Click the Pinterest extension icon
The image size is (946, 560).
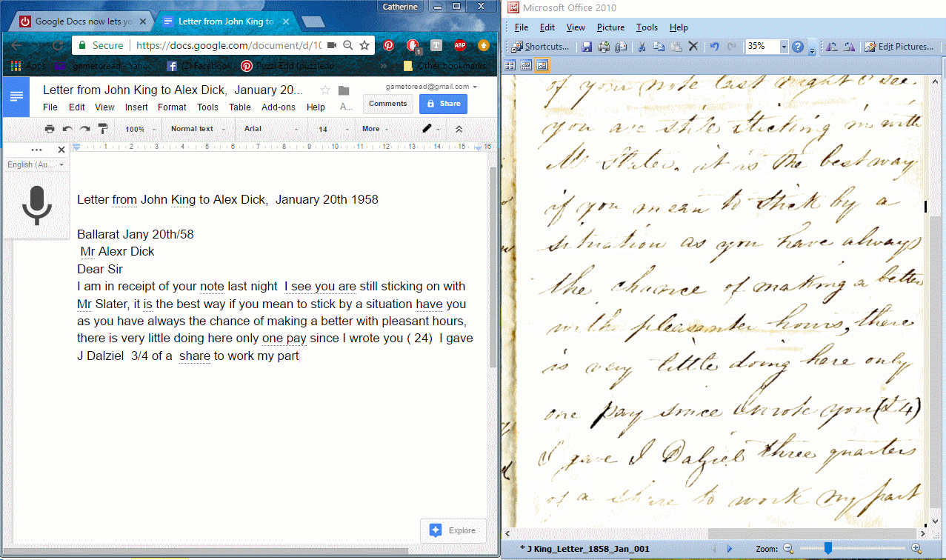pyautogui.click(x=388, y=45)
